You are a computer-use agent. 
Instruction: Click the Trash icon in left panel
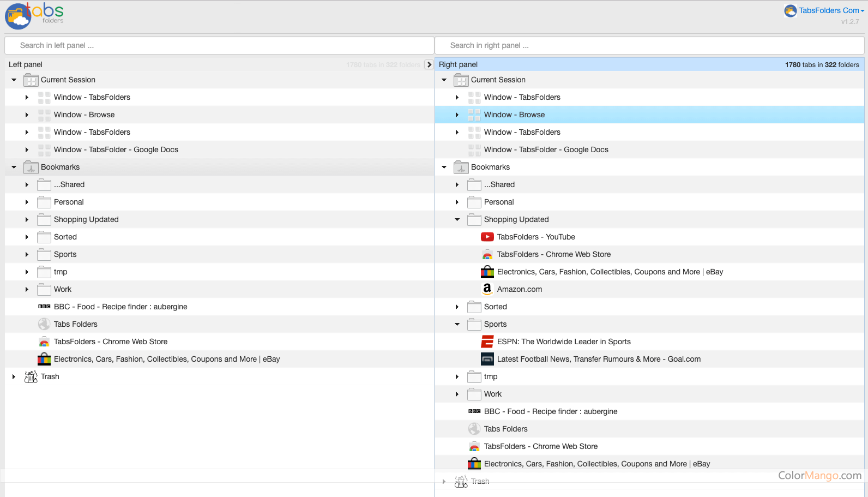(x=31, y=376)
